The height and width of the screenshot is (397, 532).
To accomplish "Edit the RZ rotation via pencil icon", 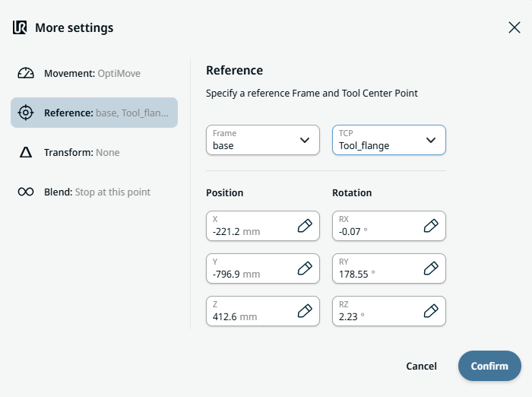I will point(430,311).
